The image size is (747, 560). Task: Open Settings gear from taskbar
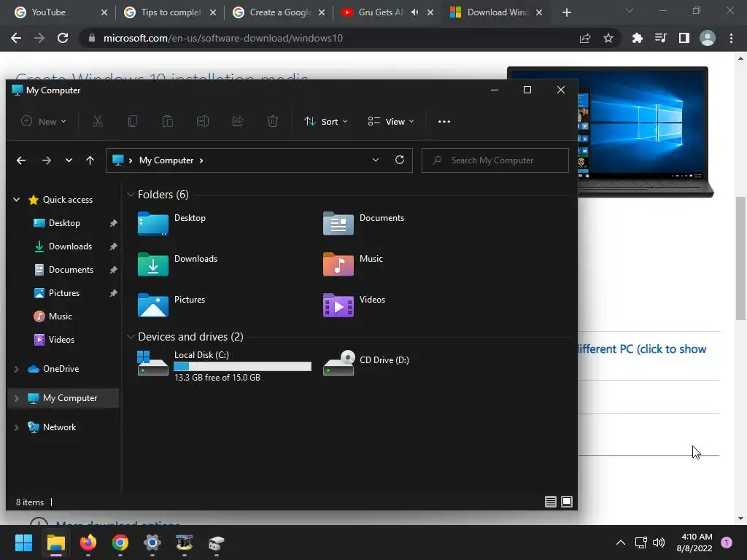[x=152, y=542]
